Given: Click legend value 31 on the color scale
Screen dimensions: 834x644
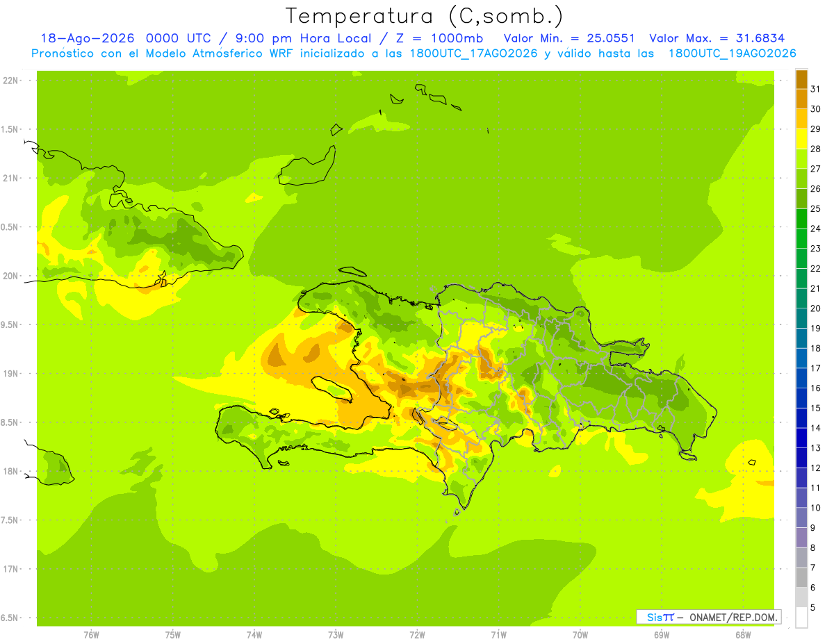Looking at the screenshot, I should [x=815, y=89].
